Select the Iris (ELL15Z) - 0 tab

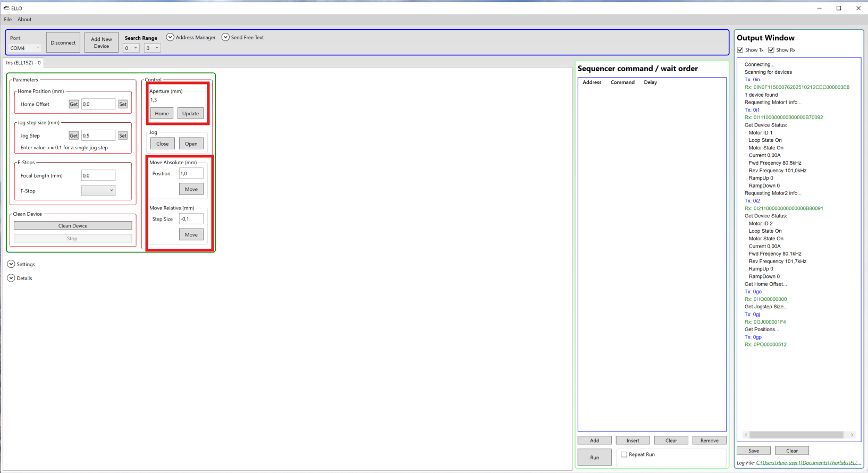pyautogui.click(x=23, y=63)
